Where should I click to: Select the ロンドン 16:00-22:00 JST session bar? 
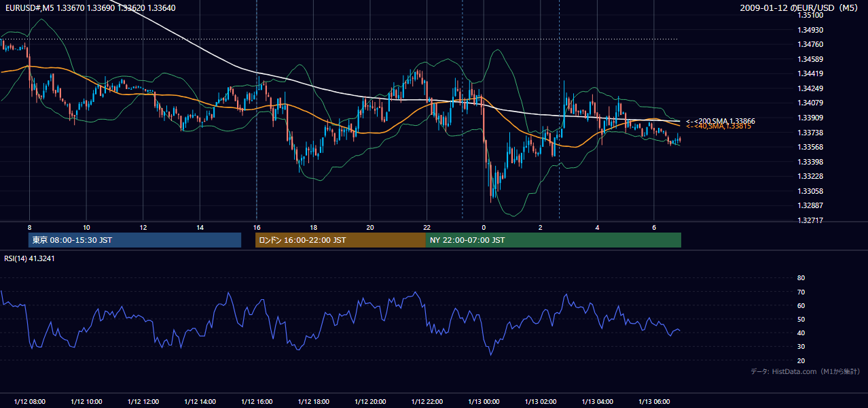click(x=340, y=240)
